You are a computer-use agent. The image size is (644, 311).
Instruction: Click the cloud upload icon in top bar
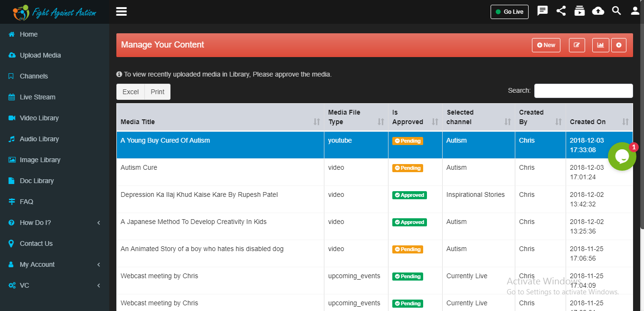click(x=598, y=11)
